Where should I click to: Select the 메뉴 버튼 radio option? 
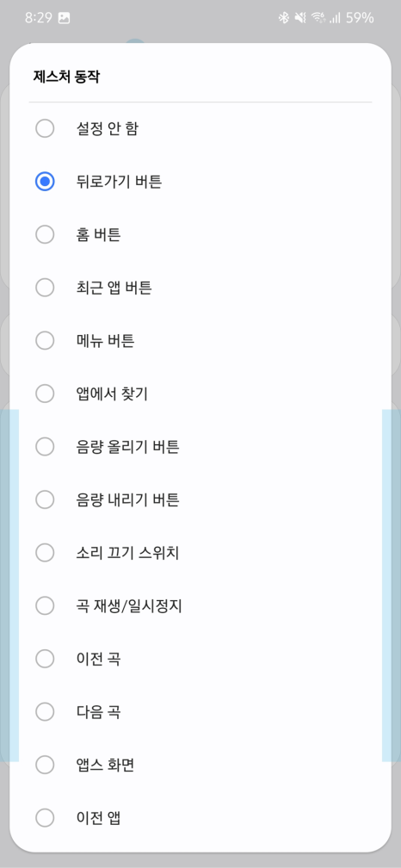coord(200,341)
